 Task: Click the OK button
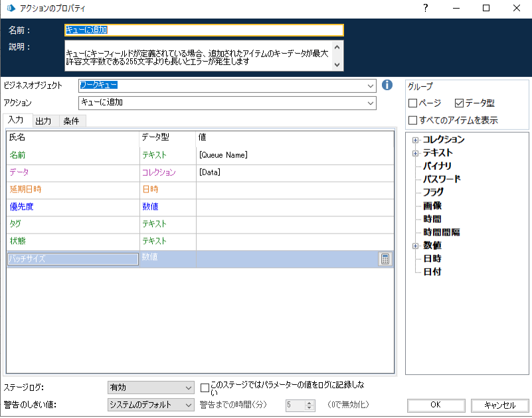coord(436,405)
